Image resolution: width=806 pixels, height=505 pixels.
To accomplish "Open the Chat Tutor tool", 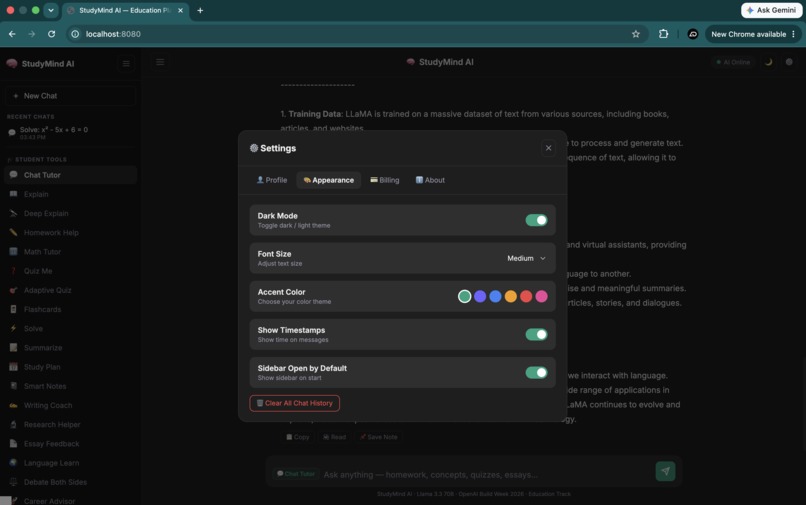I will [x=70, y=175].
